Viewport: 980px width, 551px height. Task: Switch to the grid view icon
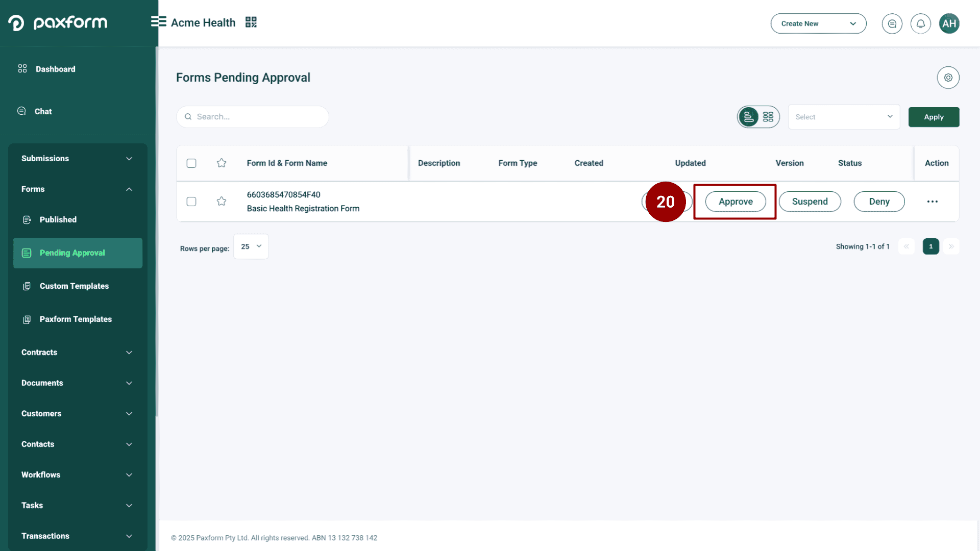point(768,117)
